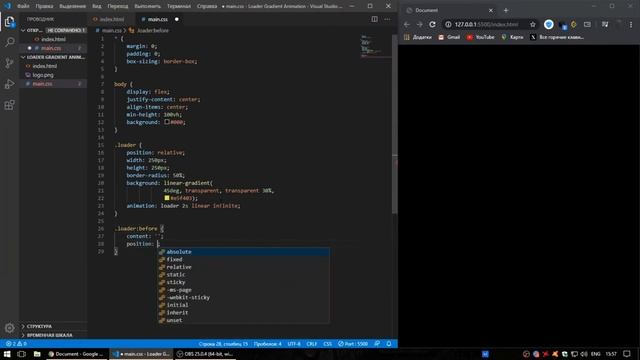640x360 pixels.
Task: Open index.html in the project folder tree
Action: [44, 66]
